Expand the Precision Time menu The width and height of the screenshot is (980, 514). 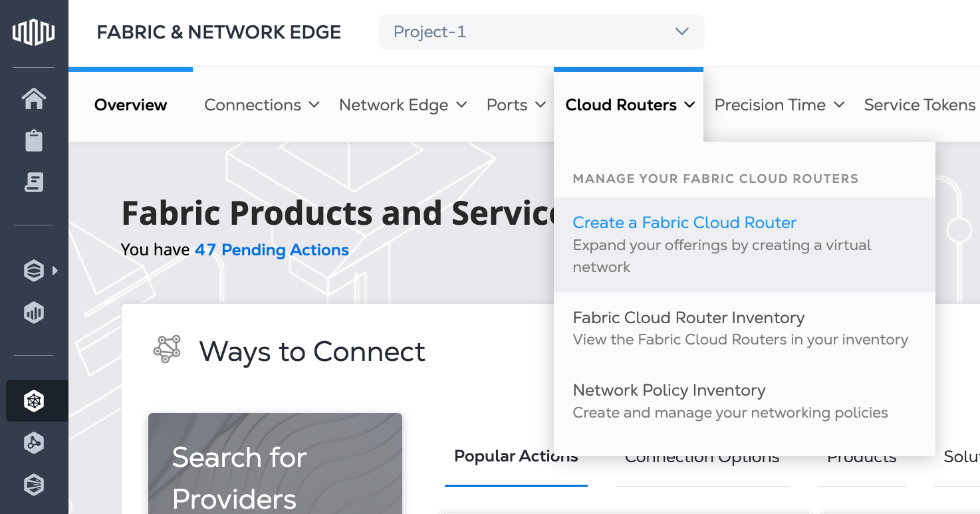(779, 105)
